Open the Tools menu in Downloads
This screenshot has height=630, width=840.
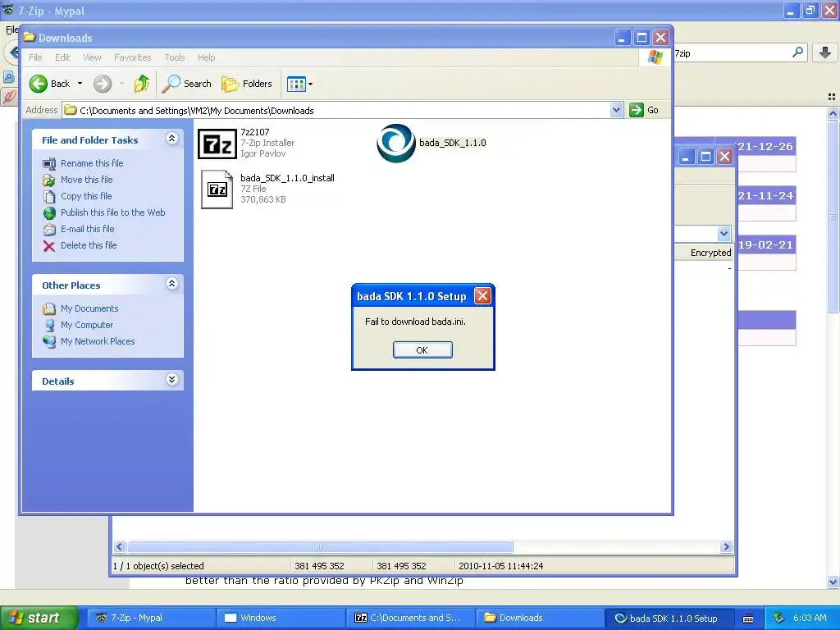pyautogui.click(x=175, y=57)
